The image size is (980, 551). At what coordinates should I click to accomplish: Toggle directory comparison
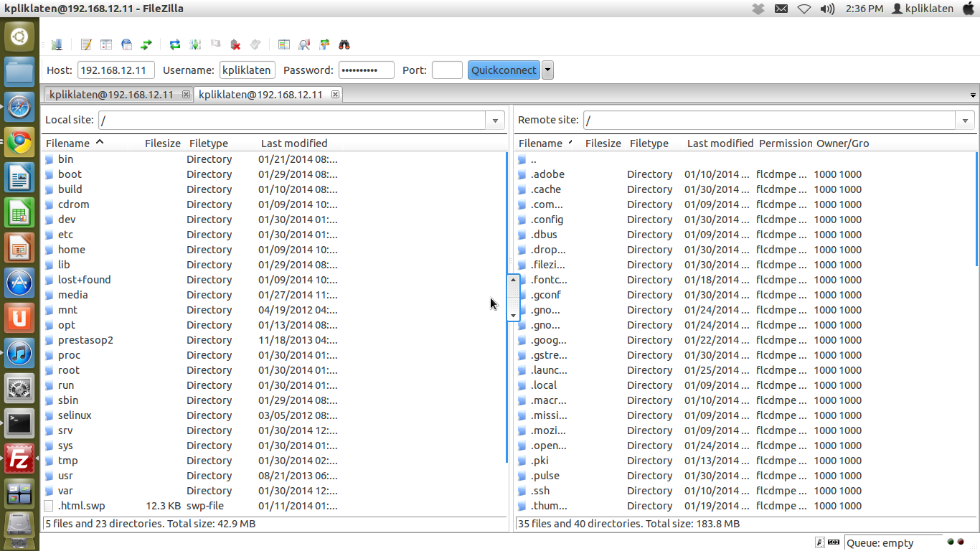(x=304, y=44)
